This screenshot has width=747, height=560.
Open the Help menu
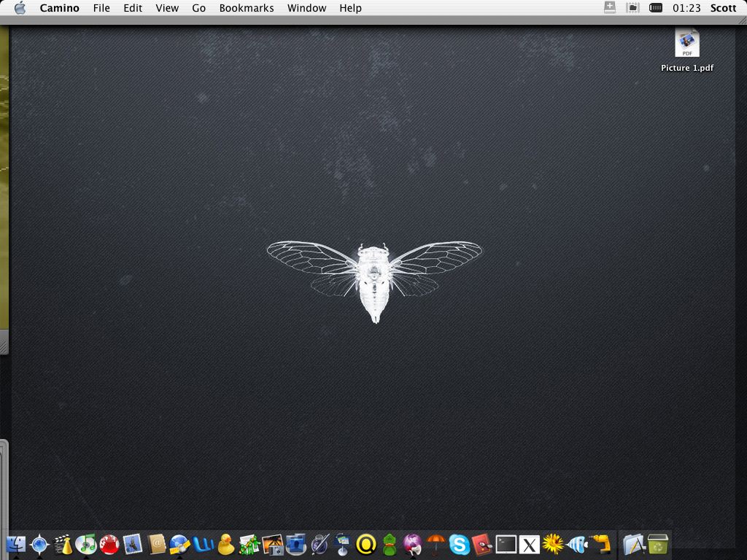pos(351,8)
